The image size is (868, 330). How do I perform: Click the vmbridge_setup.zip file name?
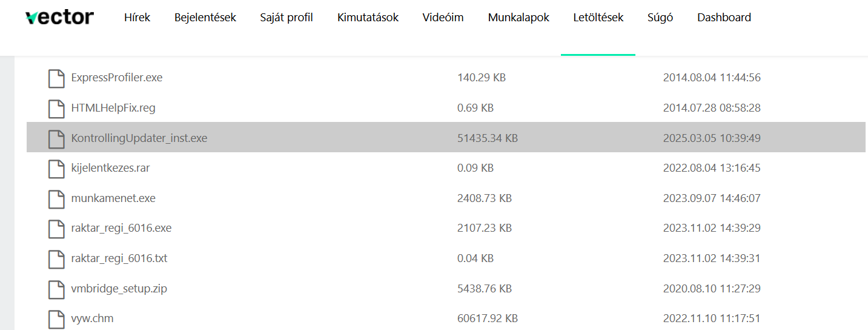click(119, 289)
